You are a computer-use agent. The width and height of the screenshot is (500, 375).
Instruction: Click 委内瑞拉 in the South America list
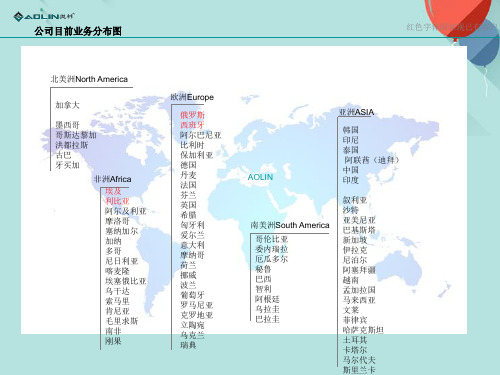(x=272, y=249)
